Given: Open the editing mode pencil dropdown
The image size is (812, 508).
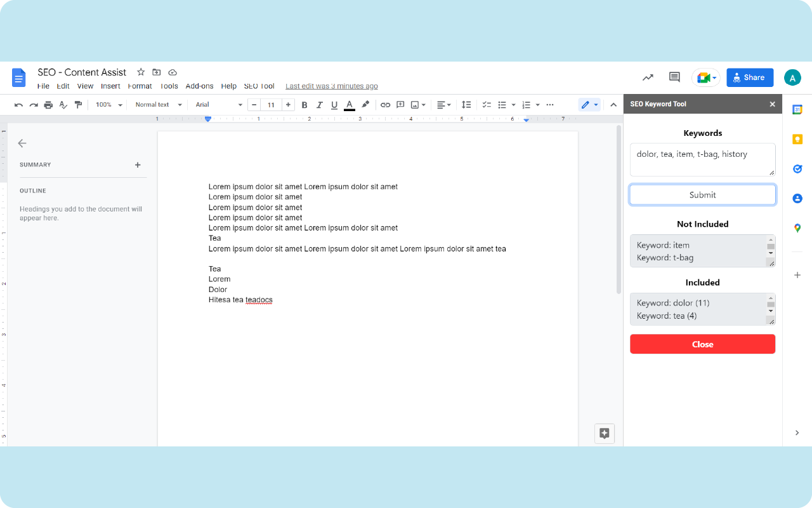Looking at the screenshot, I should click(589, 105).
